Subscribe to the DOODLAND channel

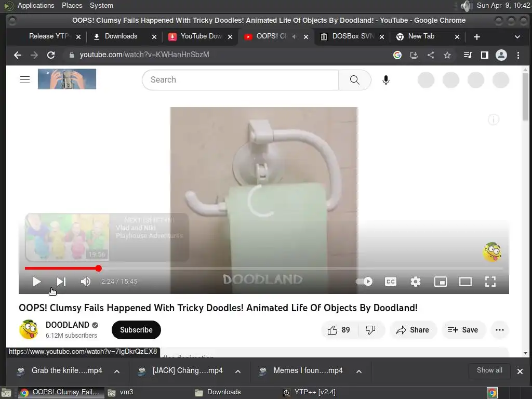coord(136,330)
